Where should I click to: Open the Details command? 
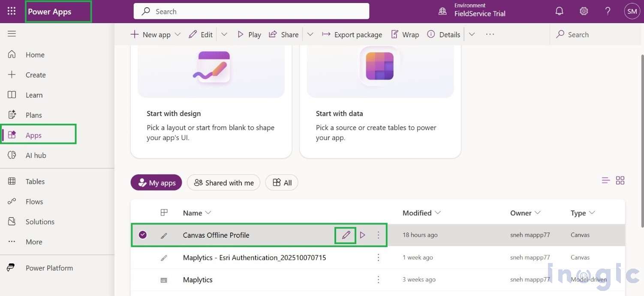pyautogui.click(x=443, y=34)
